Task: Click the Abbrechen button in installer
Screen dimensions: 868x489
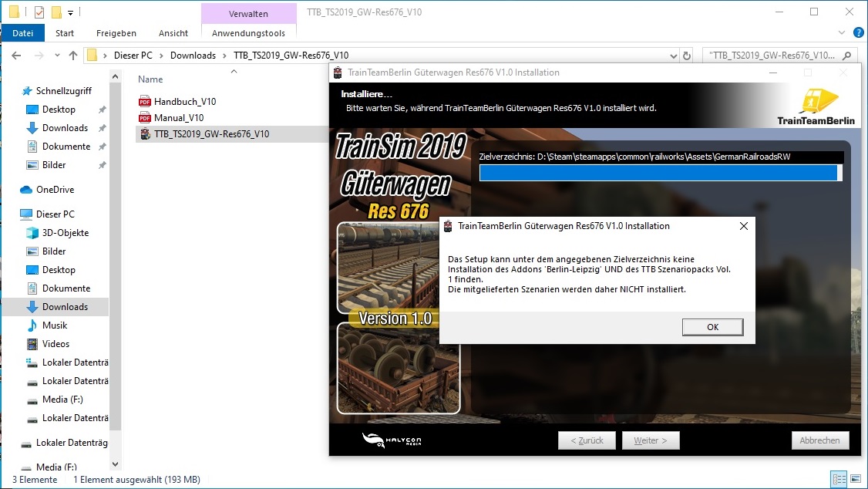Action: pos(820,440)
